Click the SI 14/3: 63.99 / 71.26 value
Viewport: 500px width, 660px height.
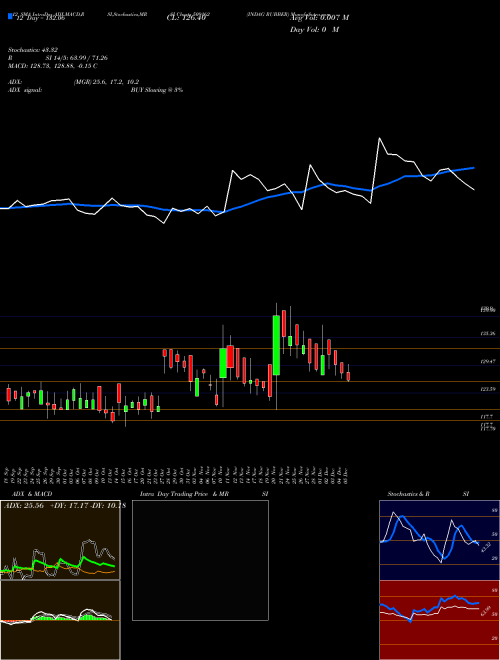point(77,58)
